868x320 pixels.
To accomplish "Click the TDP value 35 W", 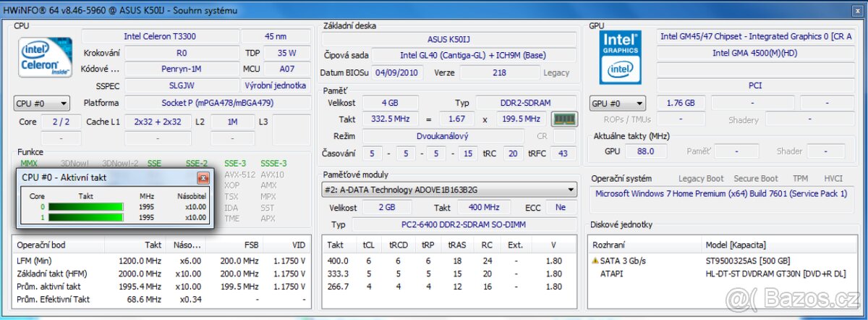I will click(x=287, y=53).
